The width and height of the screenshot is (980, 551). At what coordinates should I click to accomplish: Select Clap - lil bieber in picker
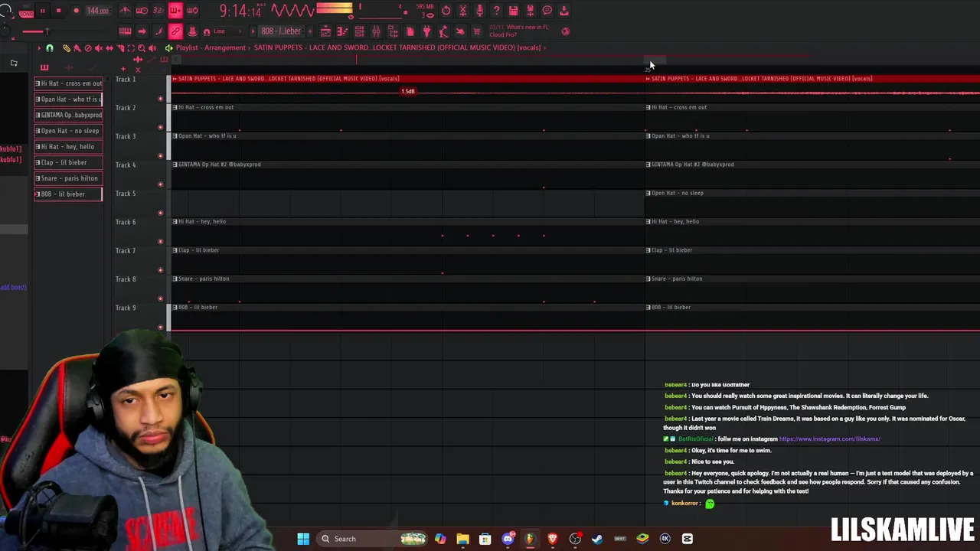pyautogui.click(x=69, y=162)
